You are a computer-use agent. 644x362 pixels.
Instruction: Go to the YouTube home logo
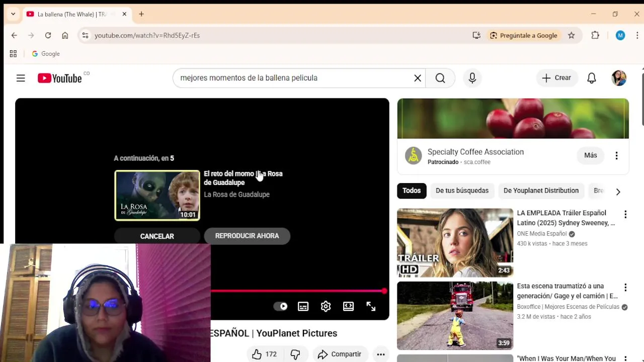pos(59,78)
